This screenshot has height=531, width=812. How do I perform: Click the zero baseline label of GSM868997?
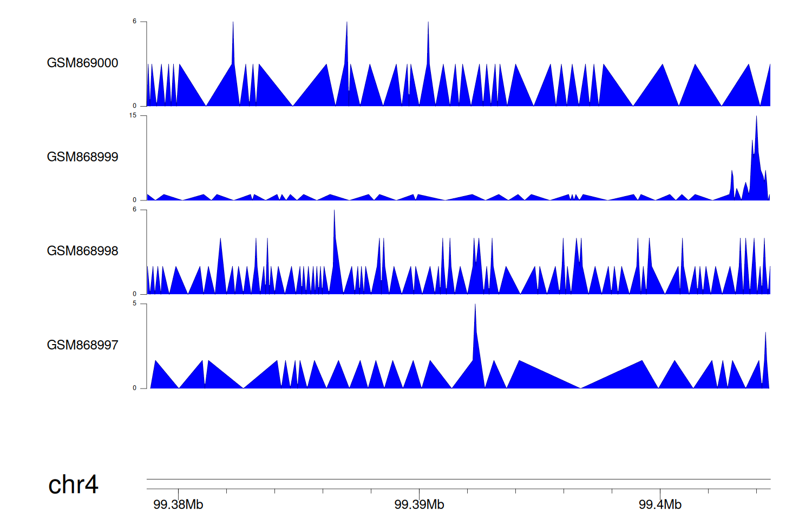[135, 388]
